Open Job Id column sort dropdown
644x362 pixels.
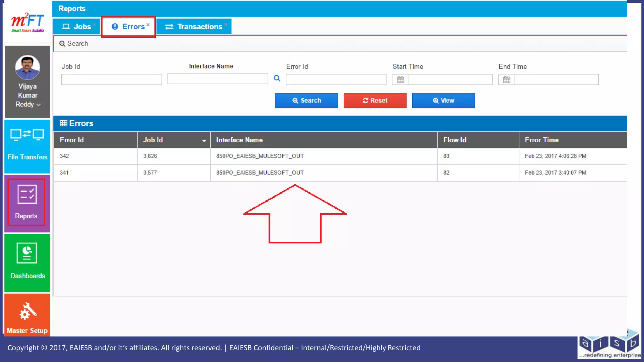point(204,140)
